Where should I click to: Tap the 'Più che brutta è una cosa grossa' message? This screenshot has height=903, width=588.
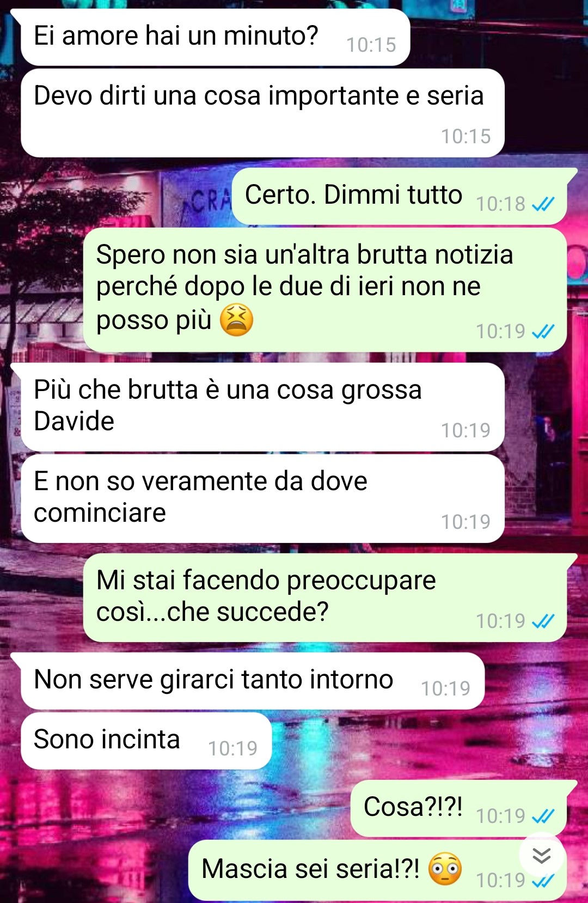pos(262,407)
